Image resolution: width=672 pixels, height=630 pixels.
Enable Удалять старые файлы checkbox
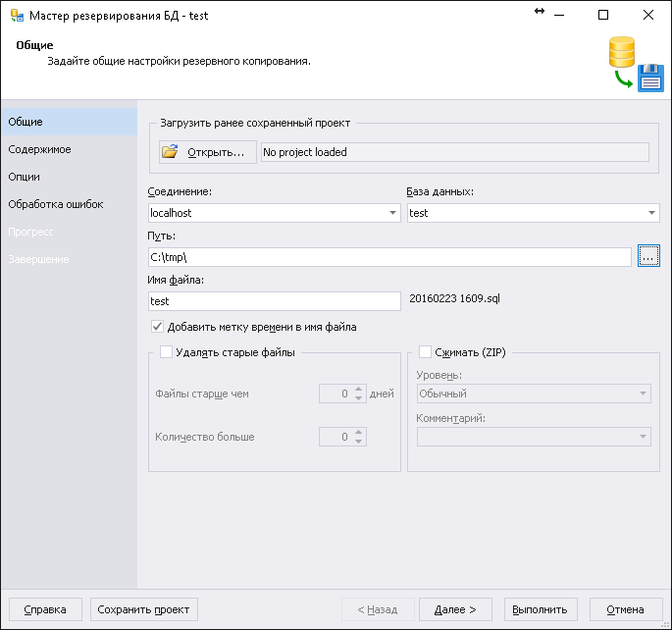click(166, 352)
